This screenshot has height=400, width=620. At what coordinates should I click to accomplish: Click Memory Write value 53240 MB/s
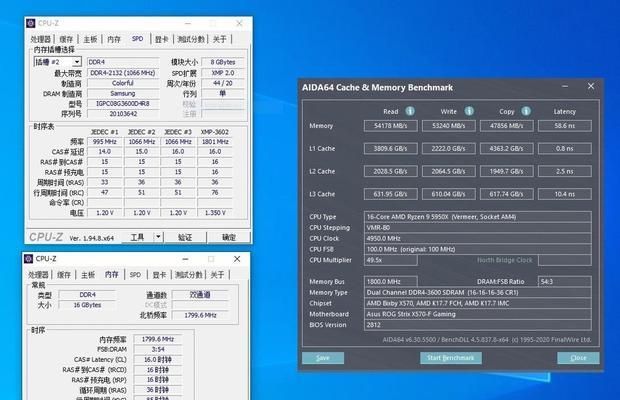[448, 126]
